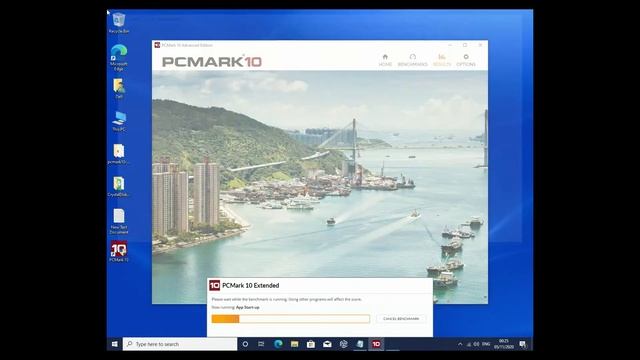Open File Explorer from the taskbar
This screenshot has height=360, width=640.
[294, 344]
